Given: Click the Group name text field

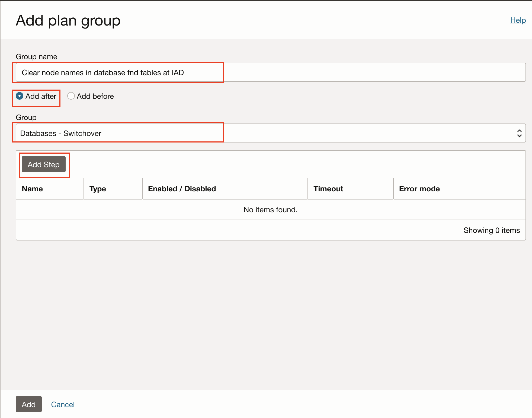Looking at the screenshot, I should point(271,72).
